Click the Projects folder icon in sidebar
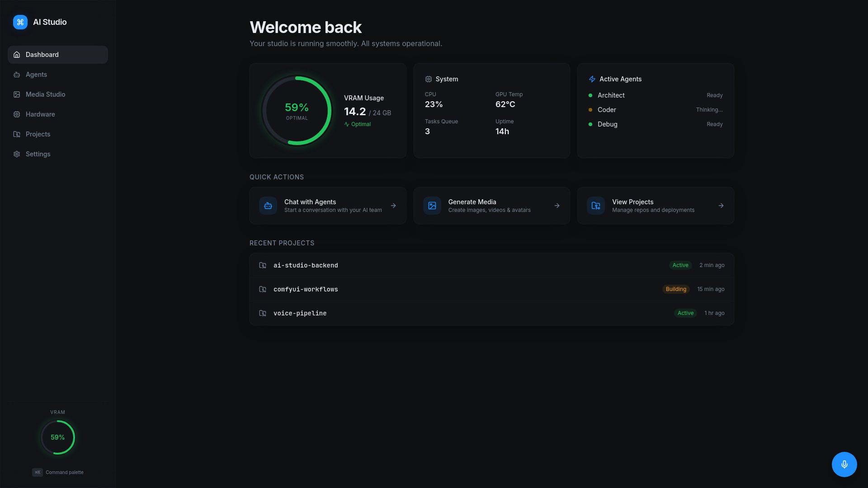The height and width of the screenshot is (488, 868). (x=17, y=134)
